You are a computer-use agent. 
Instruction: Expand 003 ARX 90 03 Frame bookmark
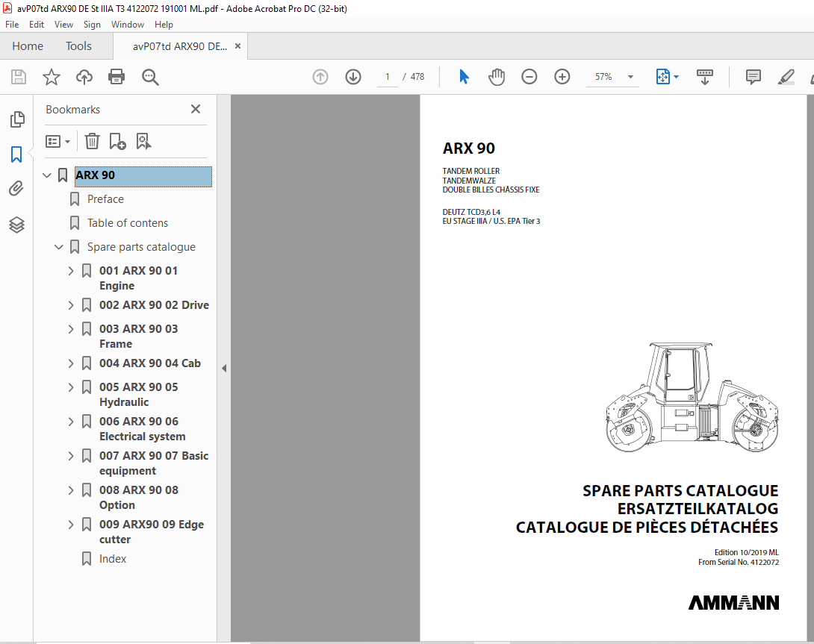(x=71, y=329)
